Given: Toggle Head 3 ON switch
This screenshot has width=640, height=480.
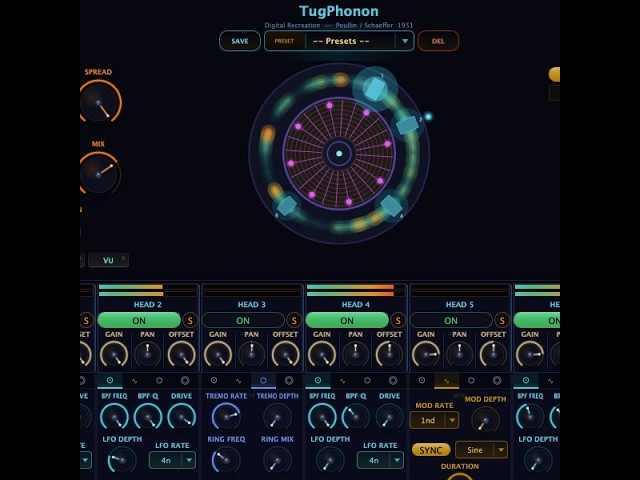Looking at the screenshot, I should pyautogui.click(x=243, y=320).
